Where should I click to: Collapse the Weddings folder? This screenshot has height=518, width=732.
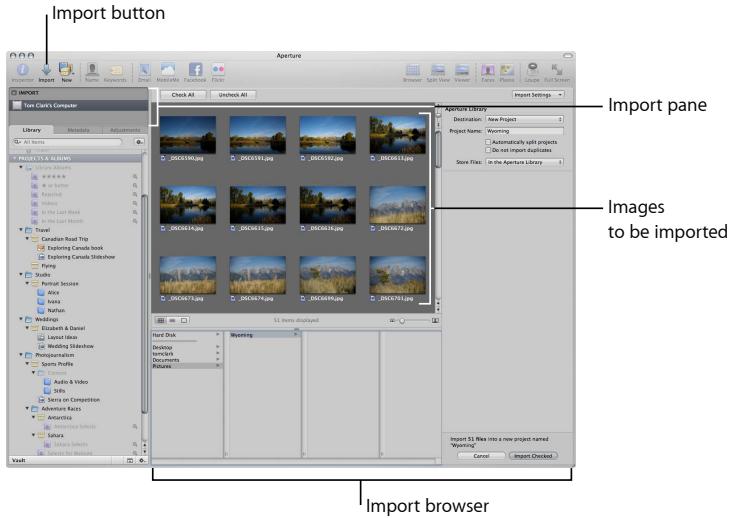click(x=21, y=319)
